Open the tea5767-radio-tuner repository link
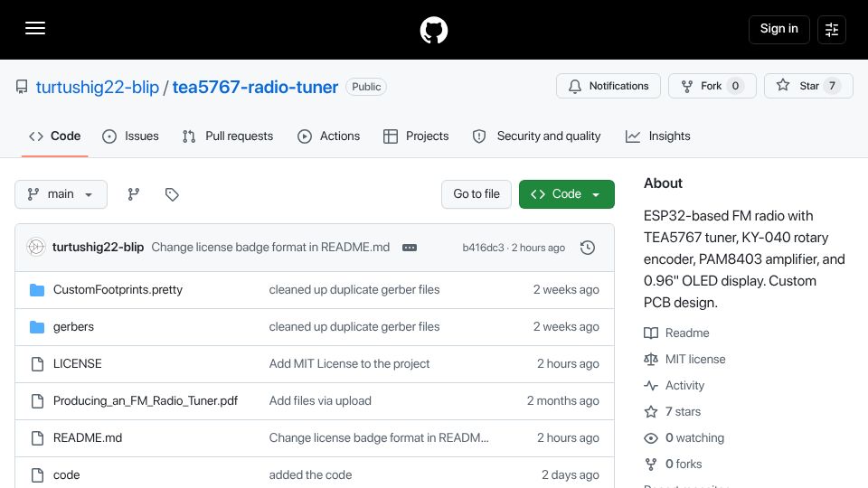 [x=255, y=87]
